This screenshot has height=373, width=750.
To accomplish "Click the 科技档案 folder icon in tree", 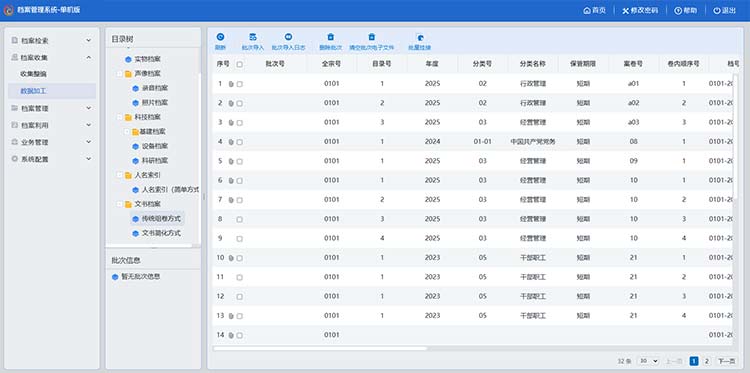I will 128,117.
